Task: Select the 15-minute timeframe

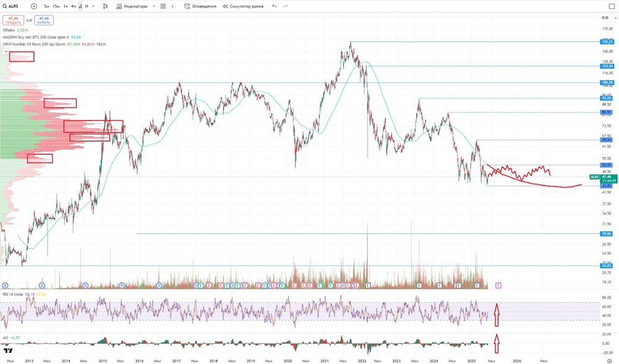Action: pos(56,6)
